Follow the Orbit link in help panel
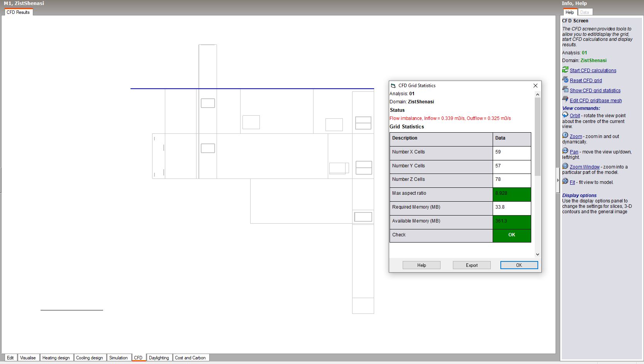This screenshot has height=364, width=644. (x=575, y=116)
